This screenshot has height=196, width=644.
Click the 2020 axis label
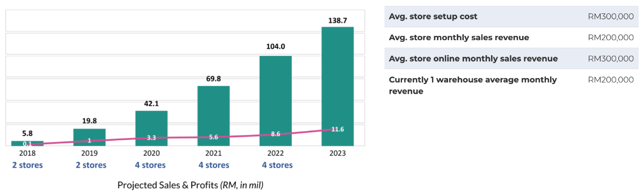[151, 153]
